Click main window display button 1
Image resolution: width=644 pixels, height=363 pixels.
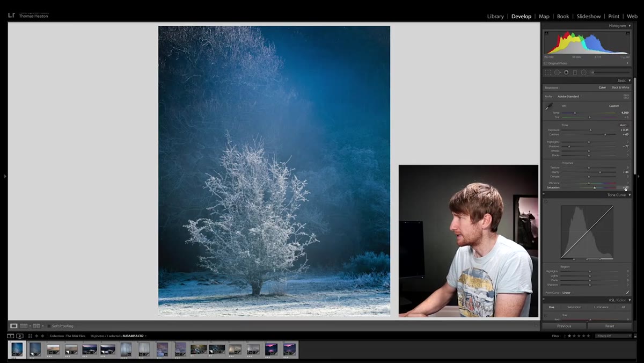11,336
